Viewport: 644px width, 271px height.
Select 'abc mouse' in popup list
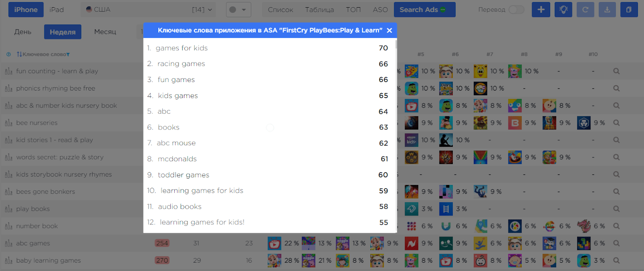tap(176, 143)
